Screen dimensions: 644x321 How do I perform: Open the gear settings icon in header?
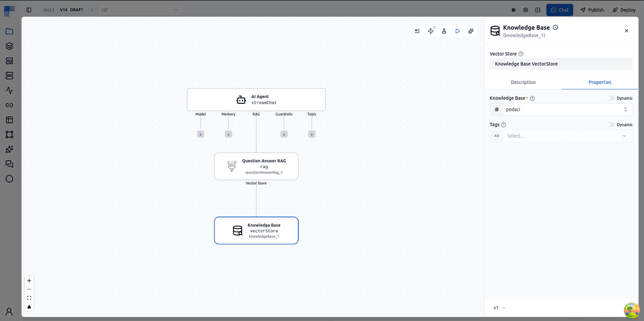526,10
